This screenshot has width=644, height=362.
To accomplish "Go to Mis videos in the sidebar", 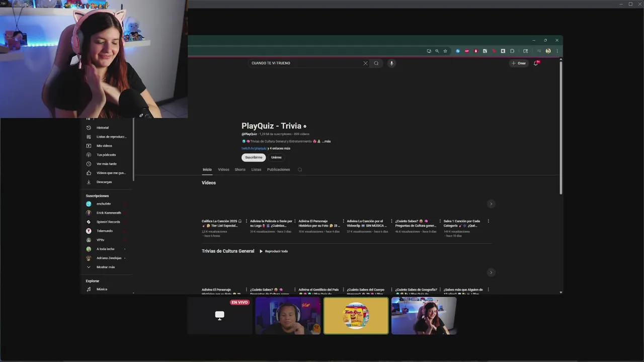I will pos(107,146).
